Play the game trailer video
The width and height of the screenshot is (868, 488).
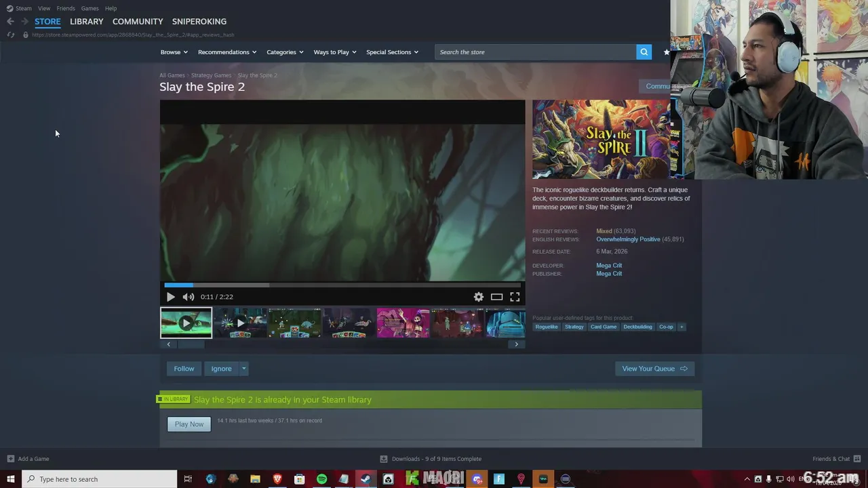[170, 297]
